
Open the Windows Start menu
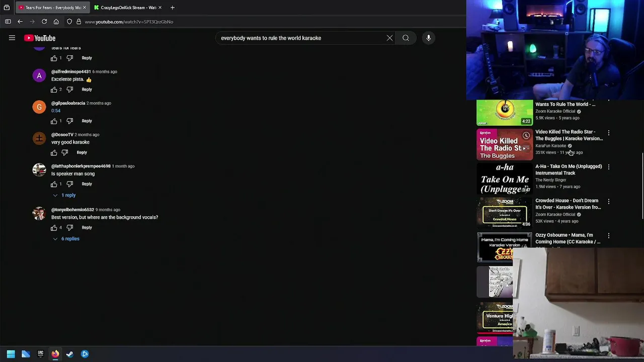[11, 354]
